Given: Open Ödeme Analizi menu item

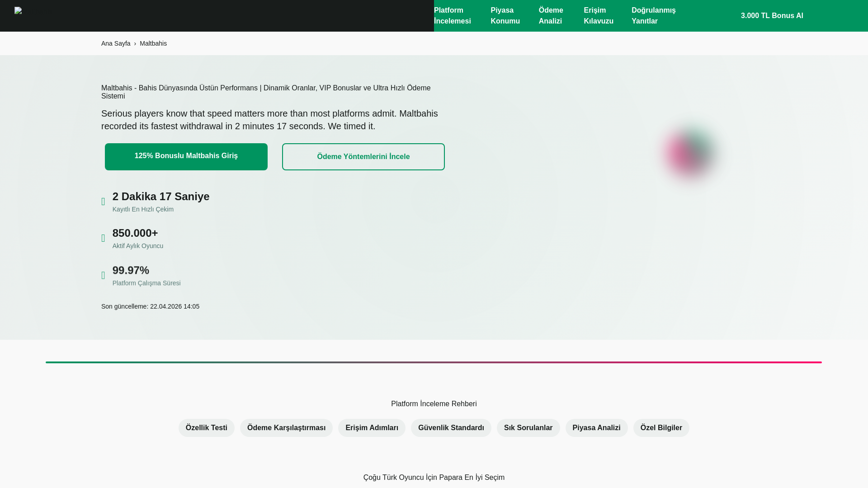Looking at the screenshot, I should [x=551, y=16].
